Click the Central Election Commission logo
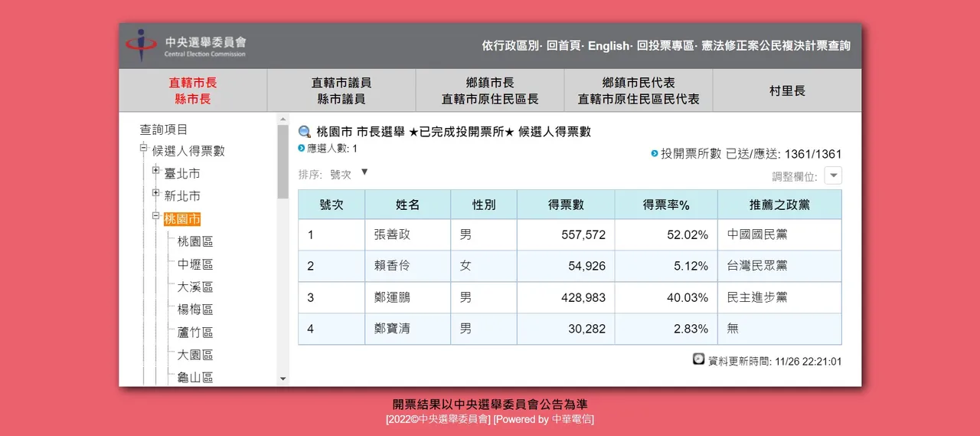The width and height of the screenshot is (980, 436). (x=186, y=46)
